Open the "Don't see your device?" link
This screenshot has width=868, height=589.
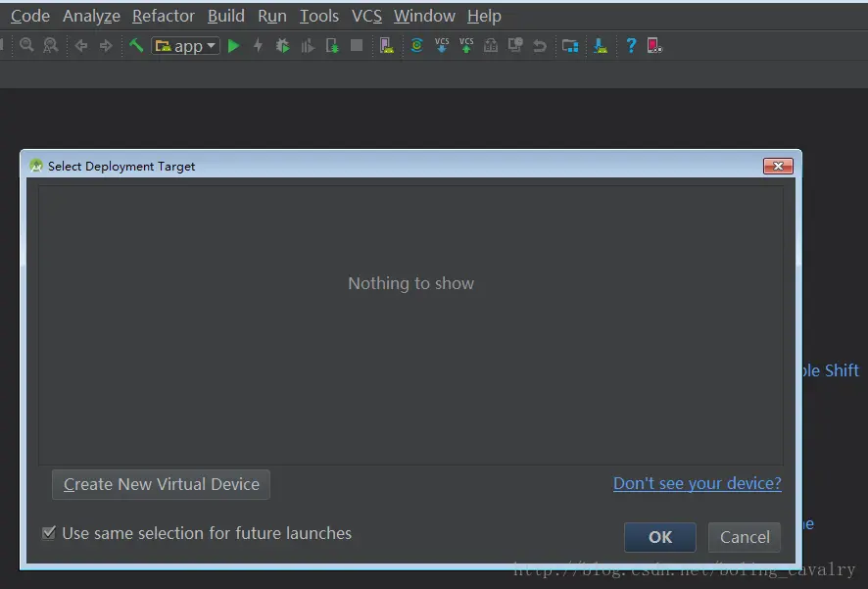click(x=697, y=483)
